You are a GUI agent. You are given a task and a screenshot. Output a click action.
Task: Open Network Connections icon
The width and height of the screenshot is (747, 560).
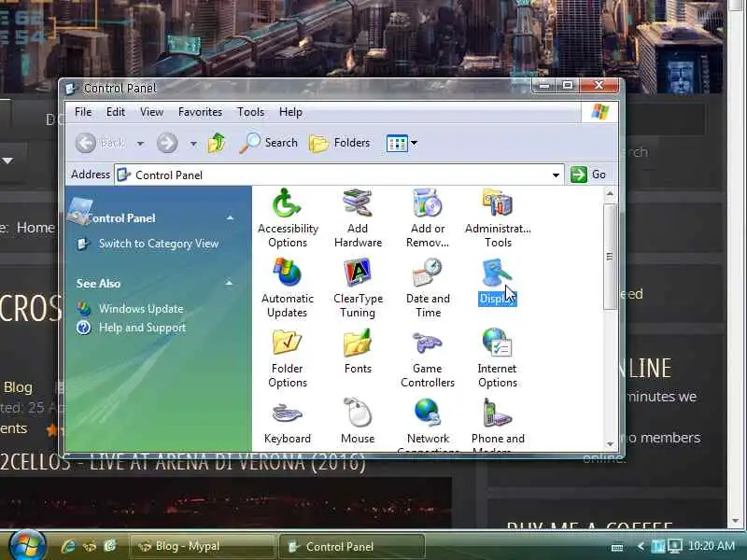(x=428, y=424)
